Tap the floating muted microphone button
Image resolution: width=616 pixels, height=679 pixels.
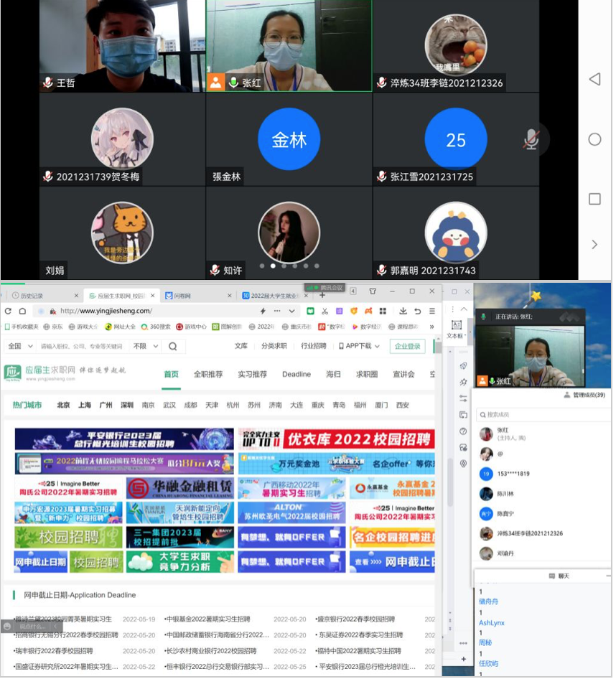click(531, 139)
